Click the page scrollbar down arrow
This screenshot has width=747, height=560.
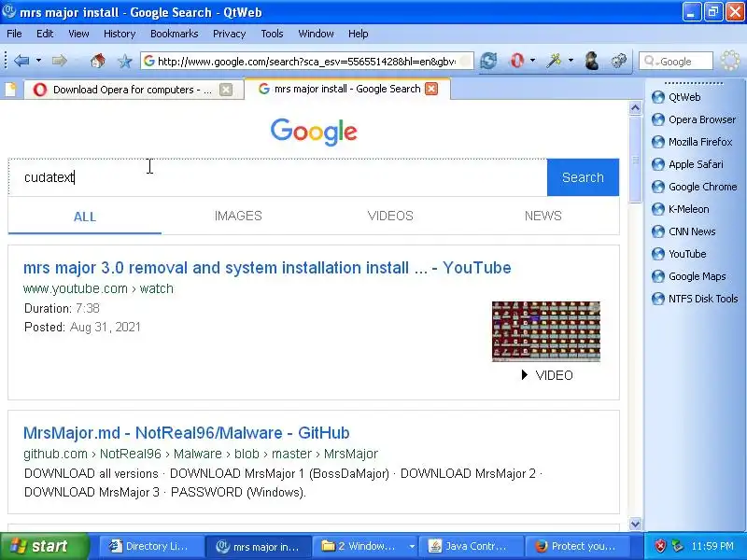tap(635, 524)
